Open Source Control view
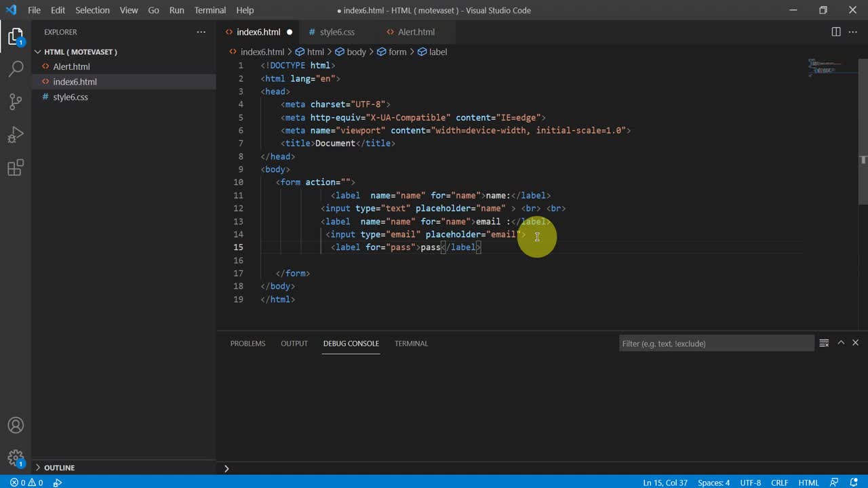This screenshot has width=868, height=488. tap(16, 102)
